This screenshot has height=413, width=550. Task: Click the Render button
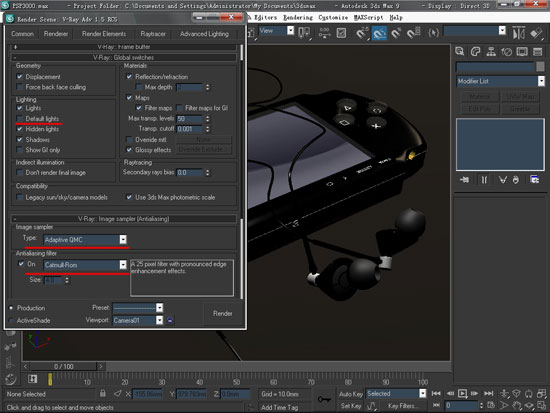click(x=222, y=313)
